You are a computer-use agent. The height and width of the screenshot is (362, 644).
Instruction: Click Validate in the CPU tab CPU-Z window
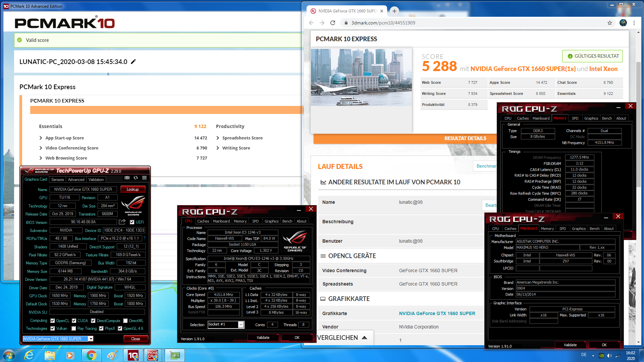(263, 338)
